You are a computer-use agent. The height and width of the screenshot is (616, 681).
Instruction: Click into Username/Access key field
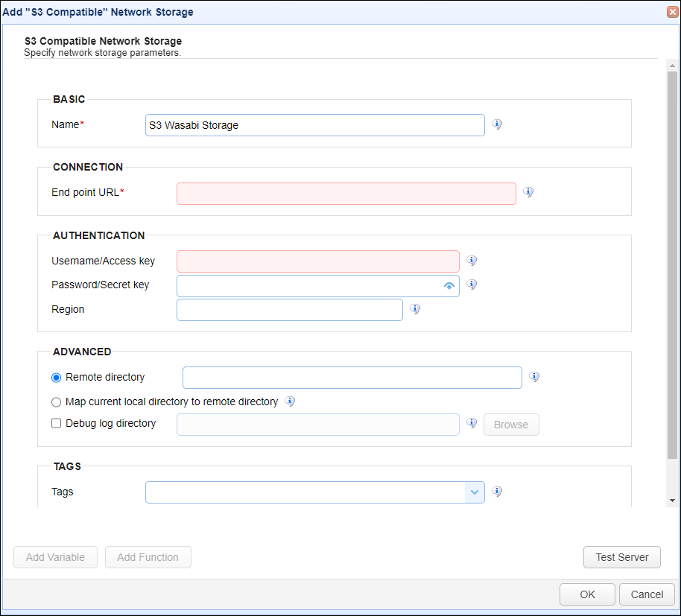pyautogui.click(x=318, y=261)
